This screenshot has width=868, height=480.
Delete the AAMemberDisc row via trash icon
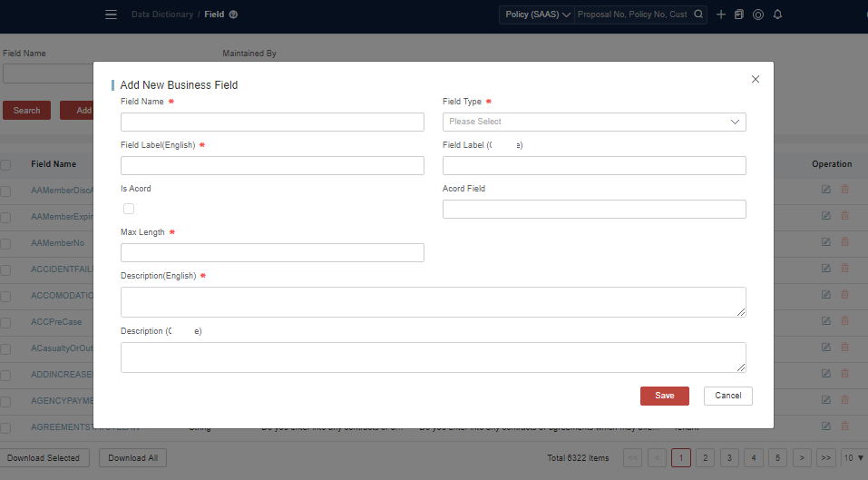[x=844, y=190]
